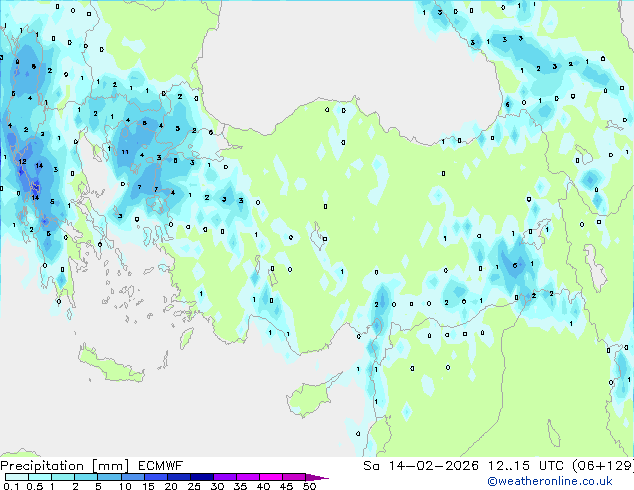
Task: Click the legend label '25'
Action: (x=194, y=486)
